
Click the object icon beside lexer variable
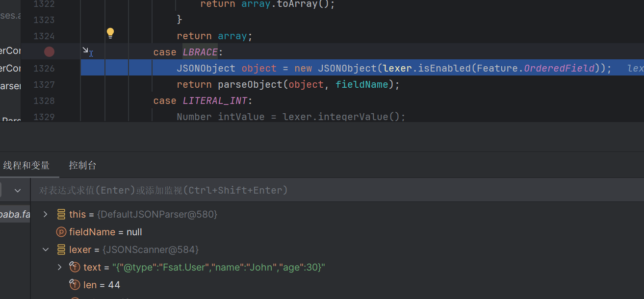[61, 249]
